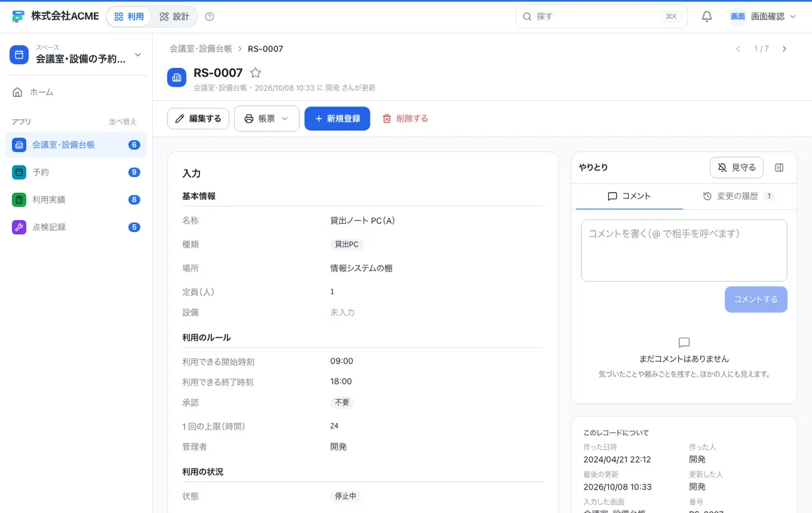Collapse the やりとり side panel icon
Viewport: 812px width, 513px height.
pos(780,167)
